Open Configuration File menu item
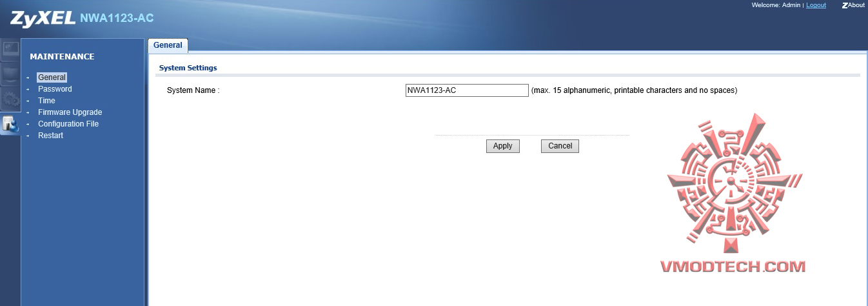Viewport: 868px width, 306px height. click(68, 124)
